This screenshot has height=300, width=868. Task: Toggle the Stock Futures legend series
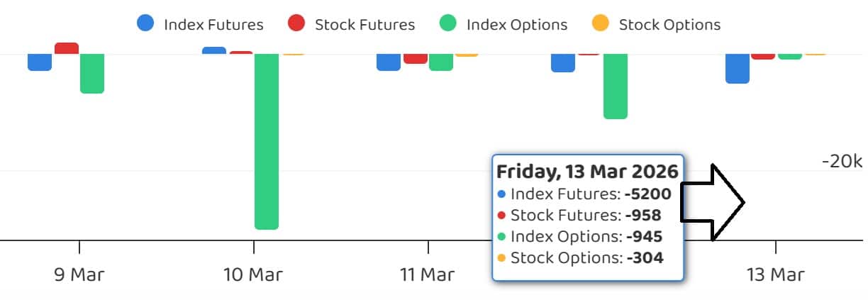point(352,24)
